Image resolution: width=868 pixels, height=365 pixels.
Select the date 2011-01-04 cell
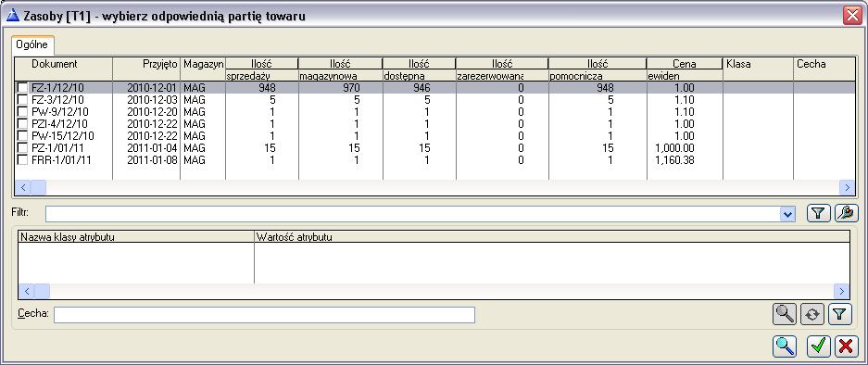pyautogui.click(x=153, y=148)
